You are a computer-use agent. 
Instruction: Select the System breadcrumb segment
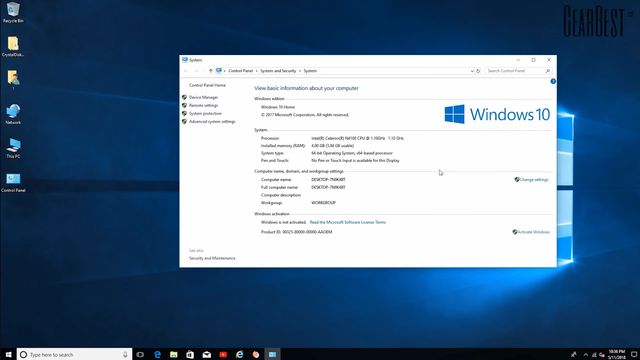click(x=310, y=71)
